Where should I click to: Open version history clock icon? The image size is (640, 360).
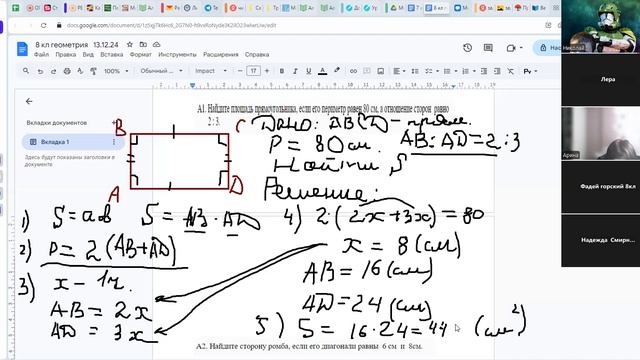[x=468, y=48]
